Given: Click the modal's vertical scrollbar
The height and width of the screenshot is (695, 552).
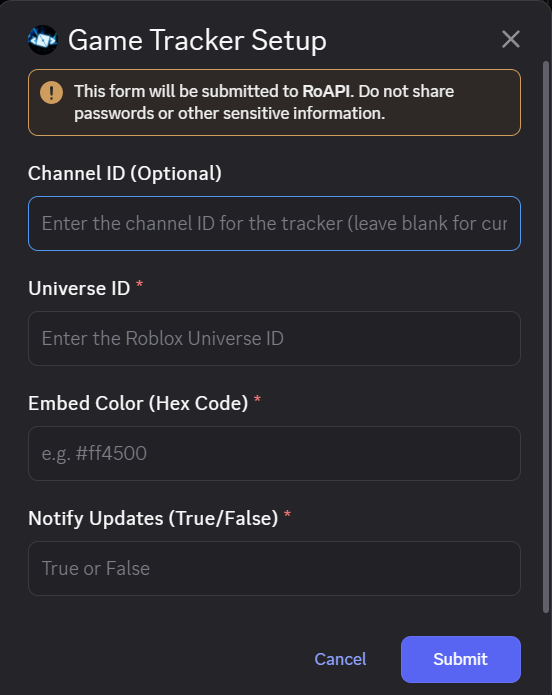Looking at the screenshot, I should click(546, 337).
